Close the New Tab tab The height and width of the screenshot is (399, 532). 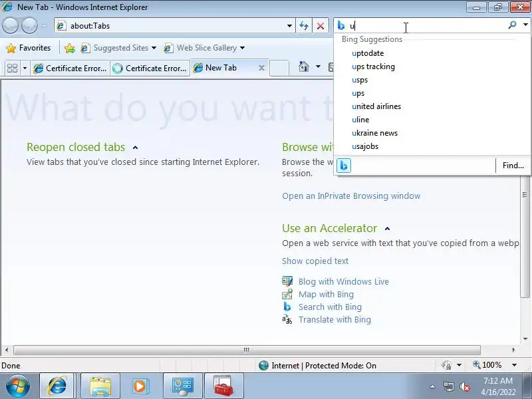point(261,68)
